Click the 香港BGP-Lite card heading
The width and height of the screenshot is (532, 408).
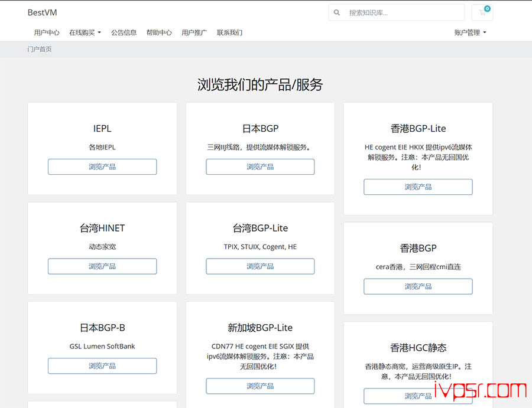pos(418,129)
